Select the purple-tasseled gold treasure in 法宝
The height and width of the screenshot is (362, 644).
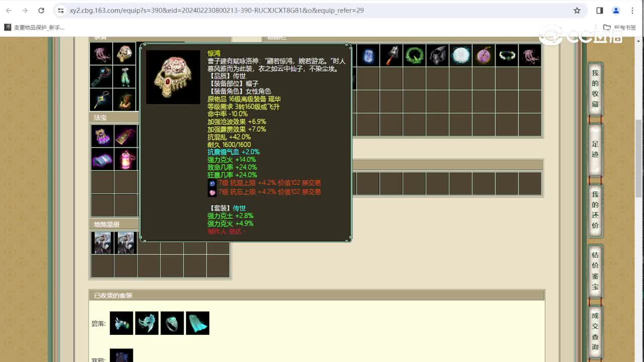pos(102,136)
